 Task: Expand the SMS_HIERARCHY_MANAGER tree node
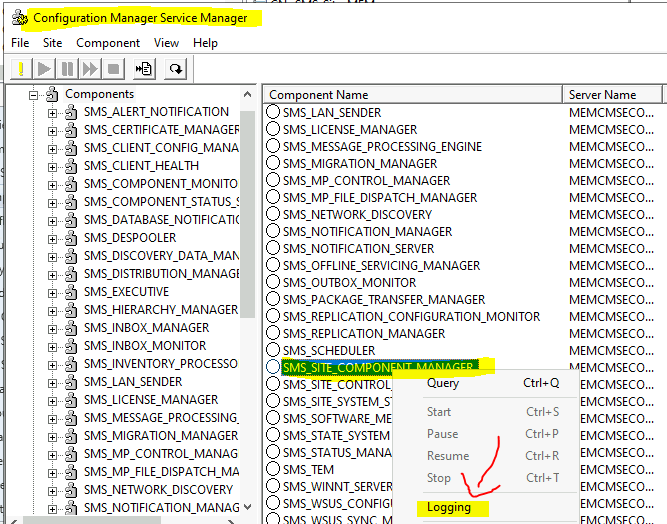coord(52,311)
